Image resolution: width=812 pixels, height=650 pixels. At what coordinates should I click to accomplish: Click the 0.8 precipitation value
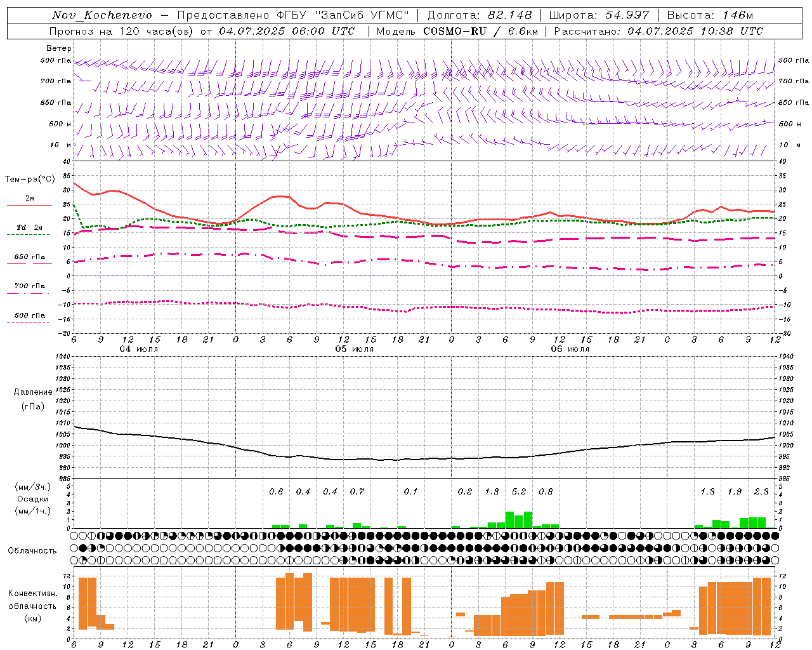[x=546, y=491]
